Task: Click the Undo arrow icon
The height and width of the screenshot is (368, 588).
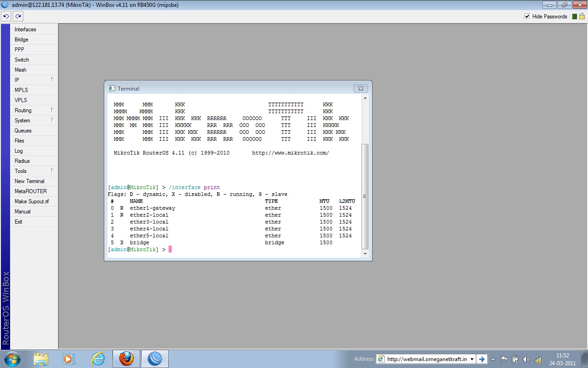Action: pos(6,16)
